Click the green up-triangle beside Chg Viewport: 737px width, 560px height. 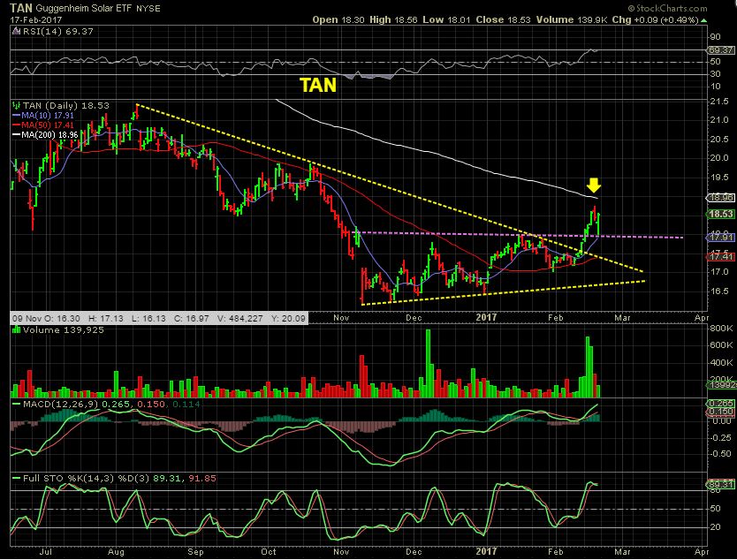click(703, 20)
